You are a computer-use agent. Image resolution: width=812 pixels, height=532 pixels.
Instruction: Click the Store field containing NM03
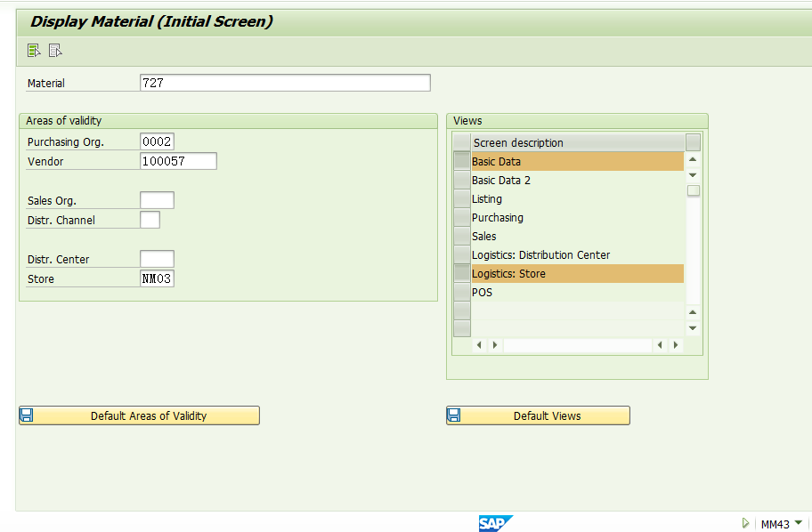click(157, 278)
